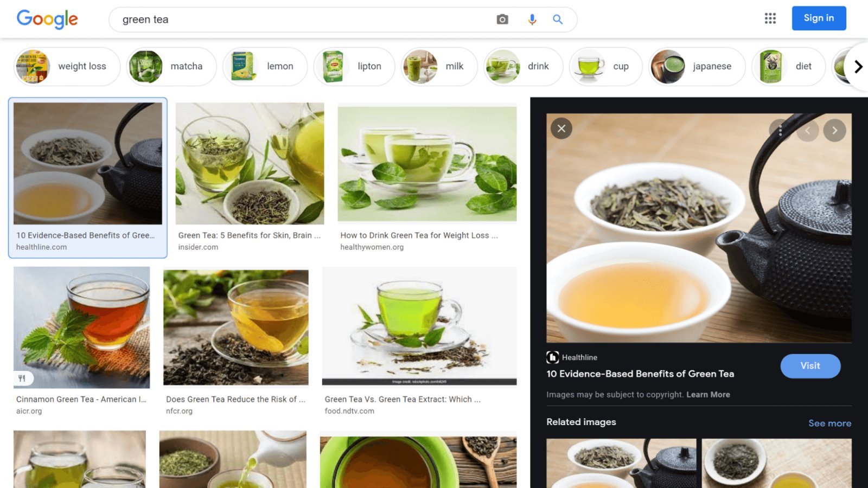This screenshot has width=868, height=488.
Task: Open the glass teacups image in the bottom row
Action: click(x=80, y=459)
